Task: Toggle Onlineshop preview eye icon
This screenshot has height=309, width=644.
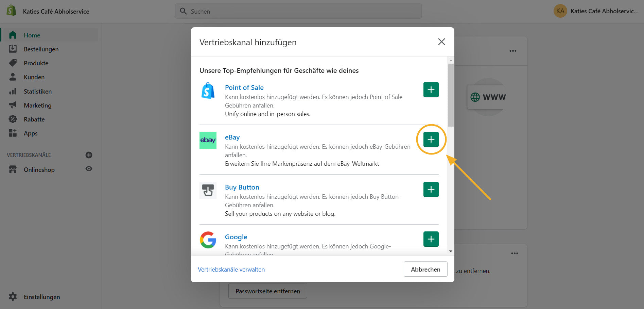Action: click(x=89, y=169)
